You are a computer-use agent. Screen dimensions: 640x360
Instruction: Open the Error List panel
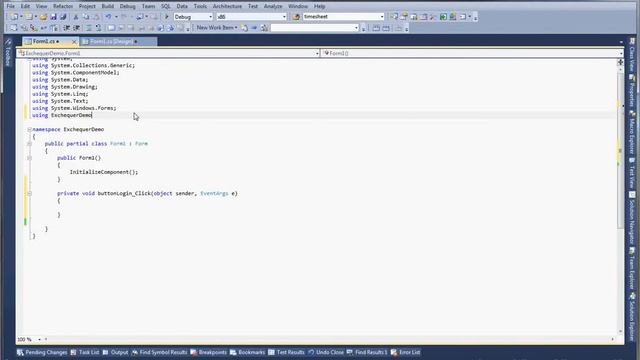pos(405,352)
